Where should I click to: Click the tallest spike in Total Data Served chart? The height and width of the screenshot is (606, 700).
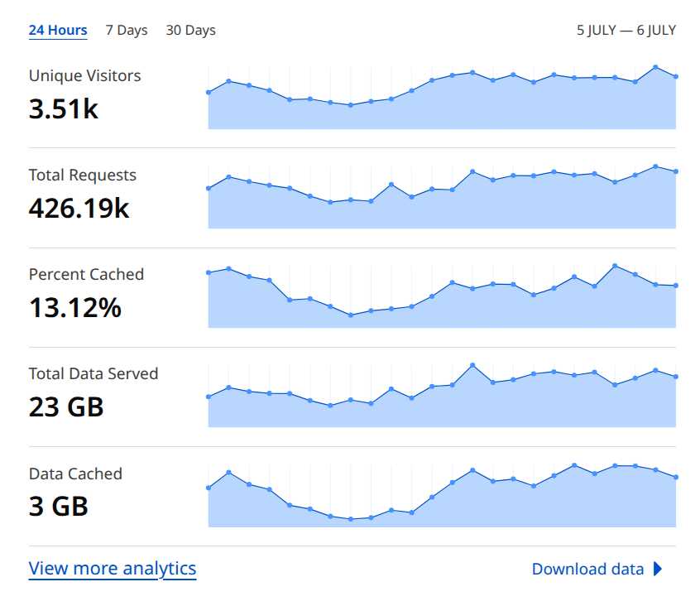coord(472,365)
